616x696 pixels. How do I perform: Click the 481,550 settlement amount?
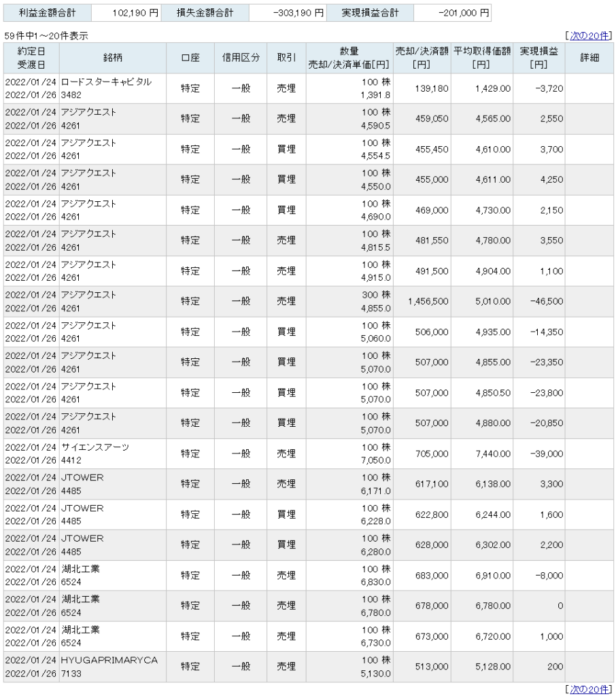click(x=432, y=240)
